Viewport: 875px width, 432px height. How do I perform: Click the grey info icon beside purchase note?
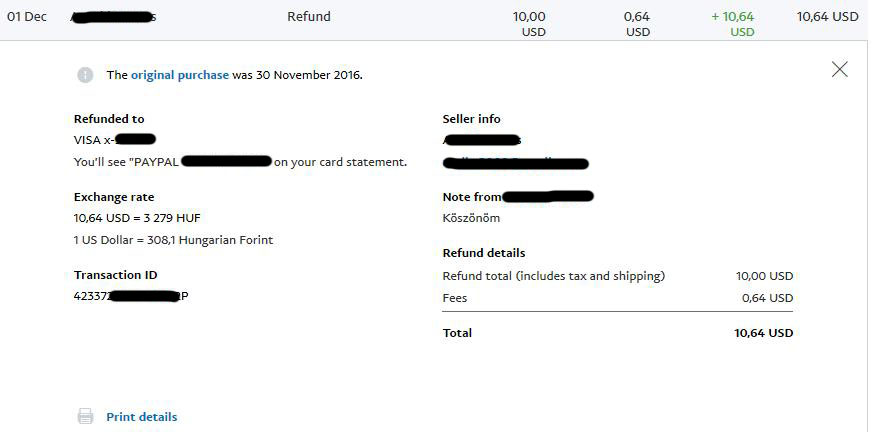pos(85,75)
